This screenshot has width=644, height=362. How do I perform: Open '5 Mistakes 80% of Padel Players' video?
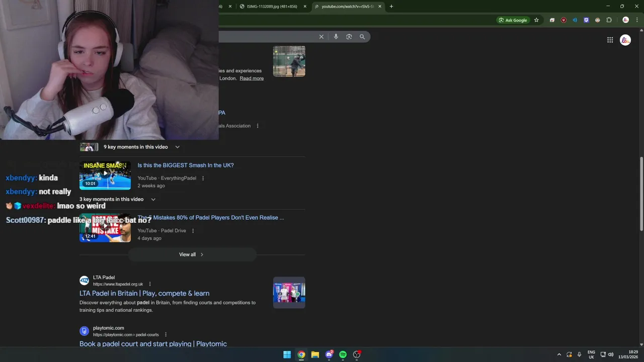211,218
